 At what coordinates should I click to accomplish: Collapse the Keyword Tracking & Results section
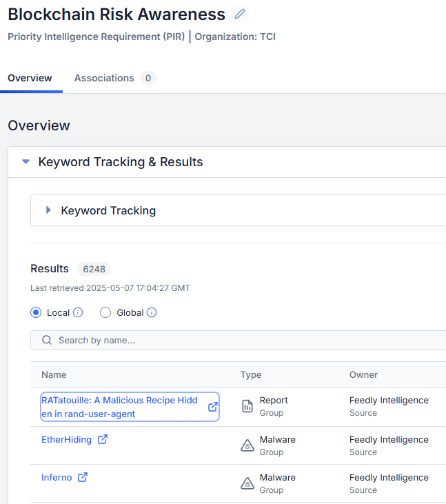tap(26, 161)
